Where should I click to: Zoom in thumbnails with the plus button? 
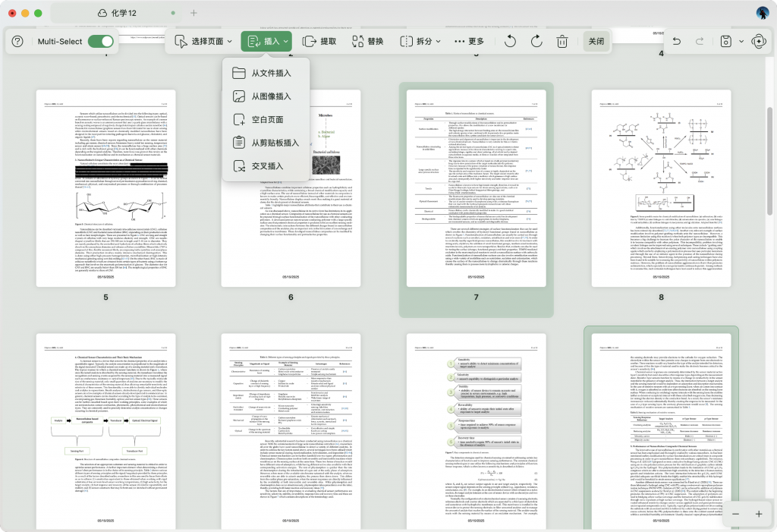(759, 514)
